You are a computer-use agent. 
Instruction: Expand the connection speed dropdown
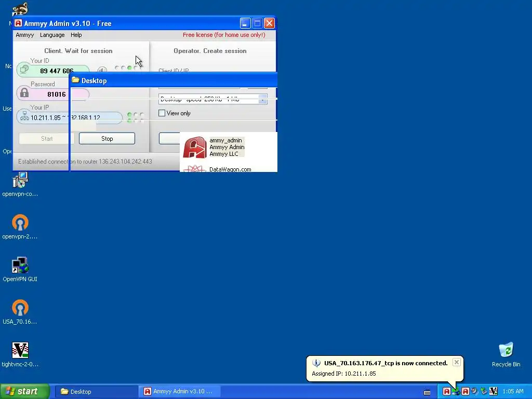(262, 99)
